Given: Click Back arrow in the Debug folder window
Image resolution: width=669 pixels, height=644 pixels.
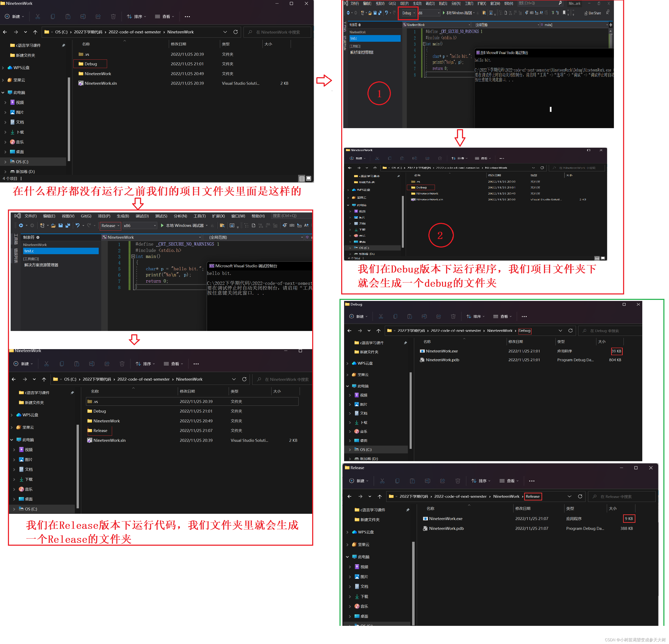Looking at the screenshot, I should (x=349, y=331).
